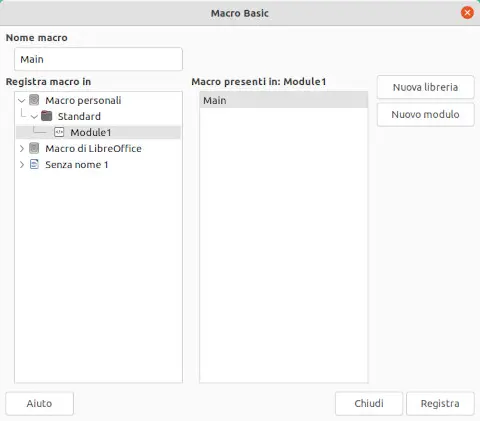Open help with the Aiuto button
This screenshot has width=480, height=421.
[39, 403]
